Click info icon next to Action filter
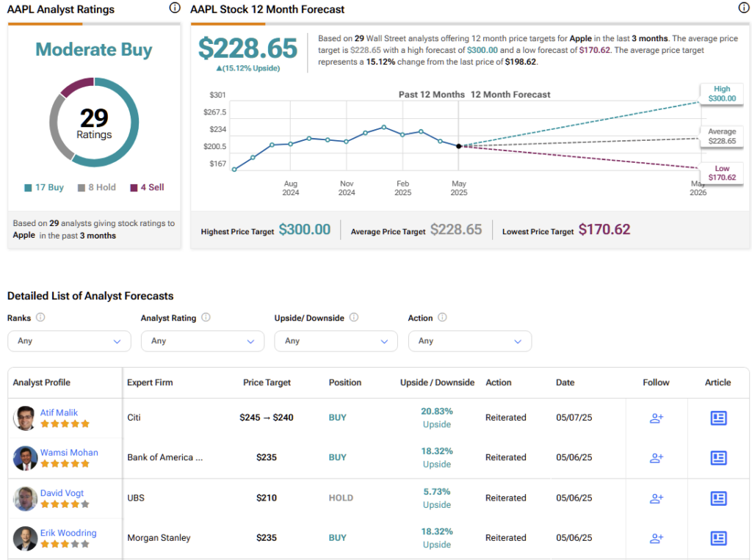Screen dimensions: 752x560 [442, 317]
